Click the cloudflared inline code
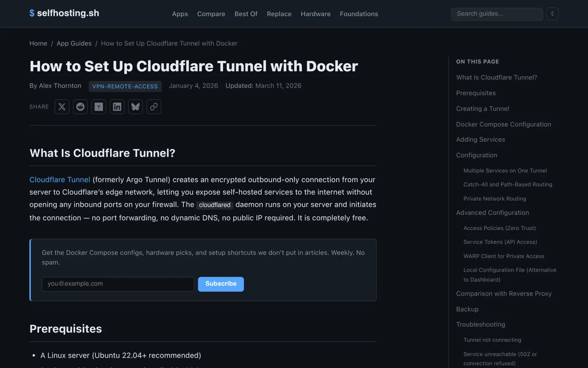This screenshot has height=368, width=588. (215, 205)
